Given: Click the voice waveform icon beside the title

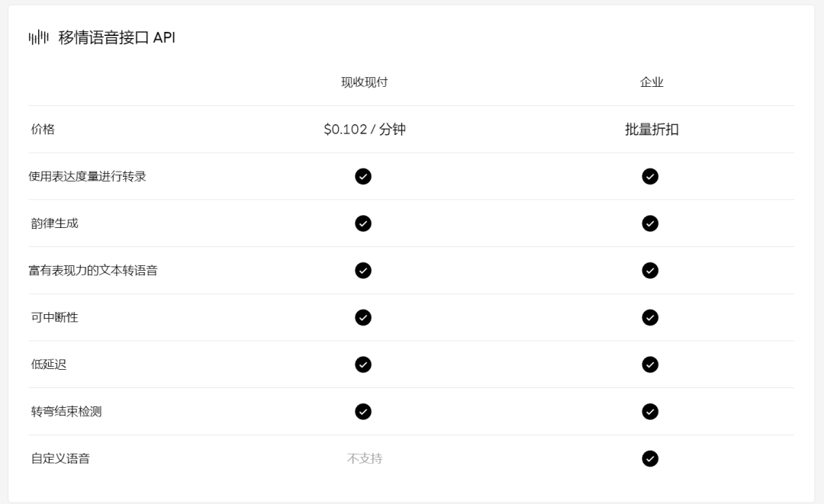Looking at the screenshot, I should (38, 37).
